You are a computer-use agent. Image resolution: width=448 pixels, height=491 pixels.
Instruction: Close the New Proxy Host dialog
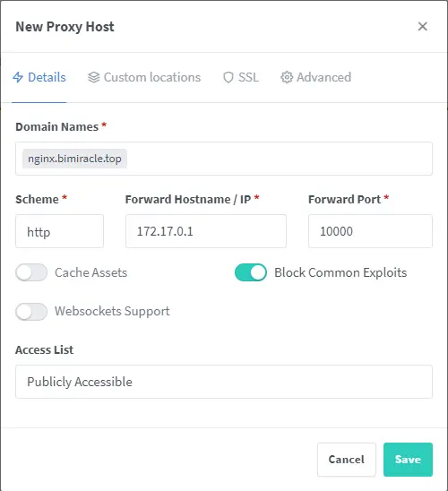(423, 26)
